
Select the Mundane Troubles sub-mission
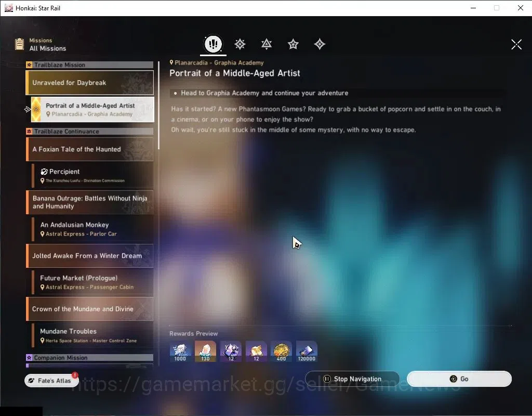coord(92,335)
